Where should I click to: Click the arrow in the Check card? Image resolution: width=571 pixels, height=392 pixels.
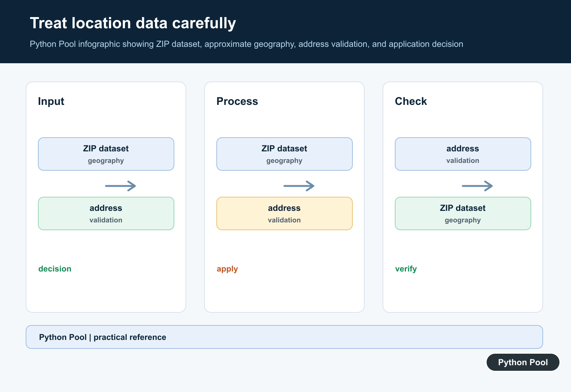(477, 186)
